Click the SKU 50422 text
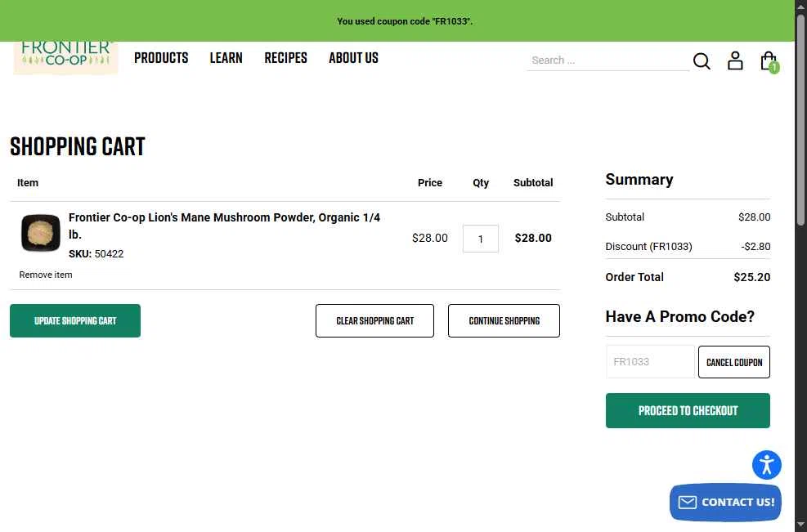Screen dimensions: 807x532 pyautogui.click(x=96, y=253)
